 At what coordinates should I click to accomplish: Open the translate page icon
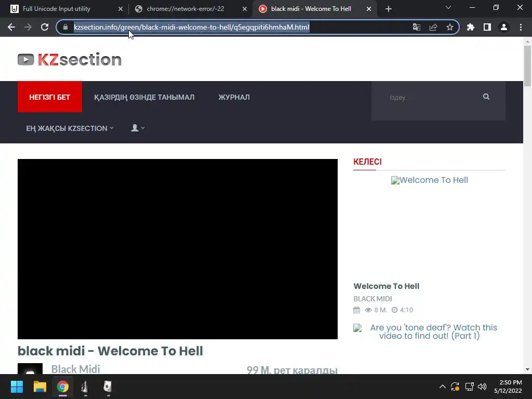click(416, 27)
